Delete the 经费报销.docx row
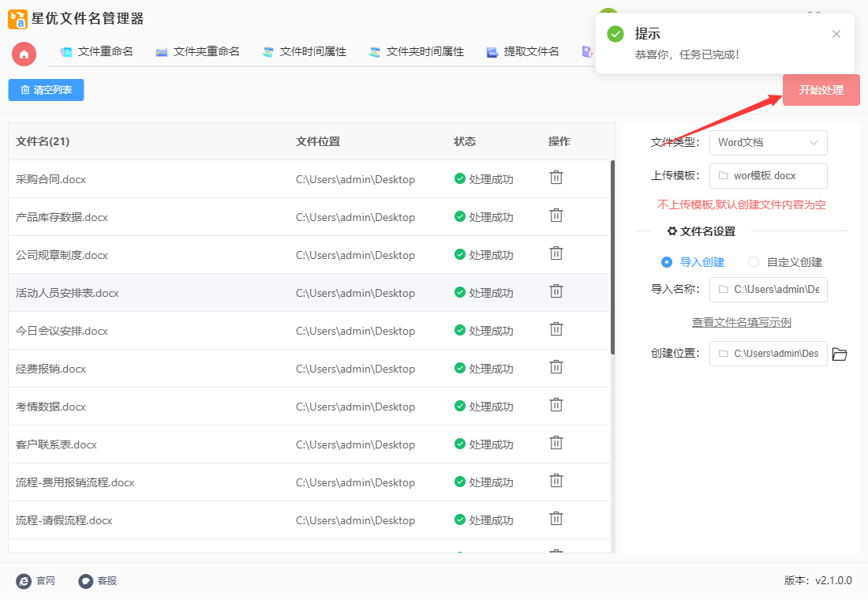This screenshot has height=600, width=868. coord(556,367)
